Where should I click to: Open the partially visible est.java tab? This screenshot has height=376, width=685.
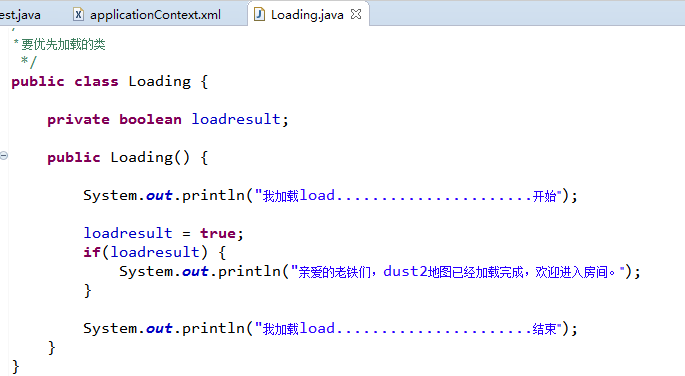point(20,15)
